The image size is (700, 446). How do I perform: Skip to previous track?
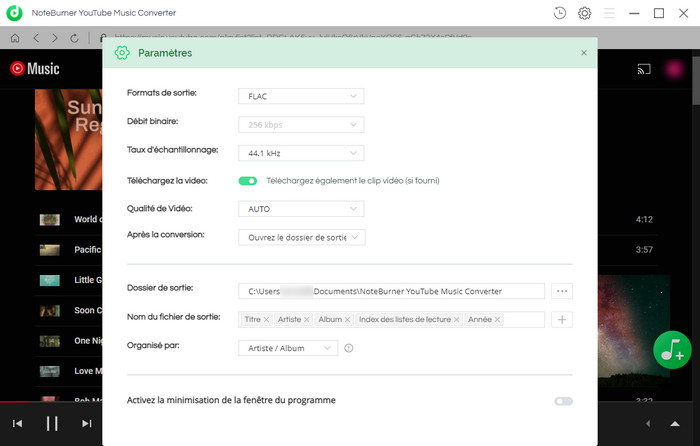point(17,423)
